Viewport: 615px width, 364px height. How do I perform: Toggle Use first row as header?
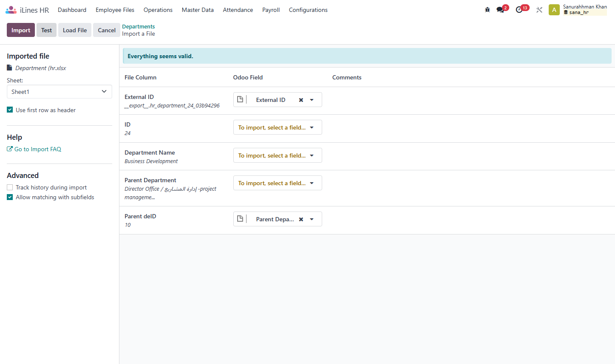pos(10,110)
